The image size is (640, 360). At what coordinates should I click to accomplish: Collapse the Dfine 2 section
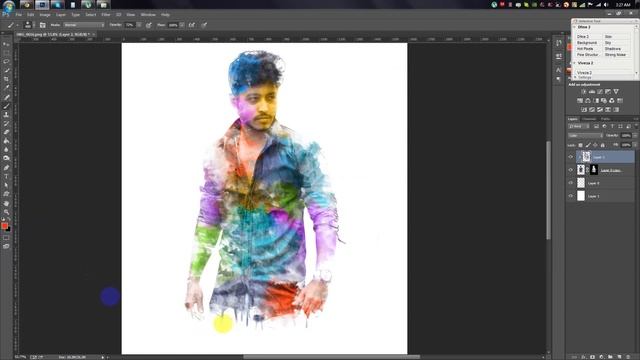click(x=575, y=27)
